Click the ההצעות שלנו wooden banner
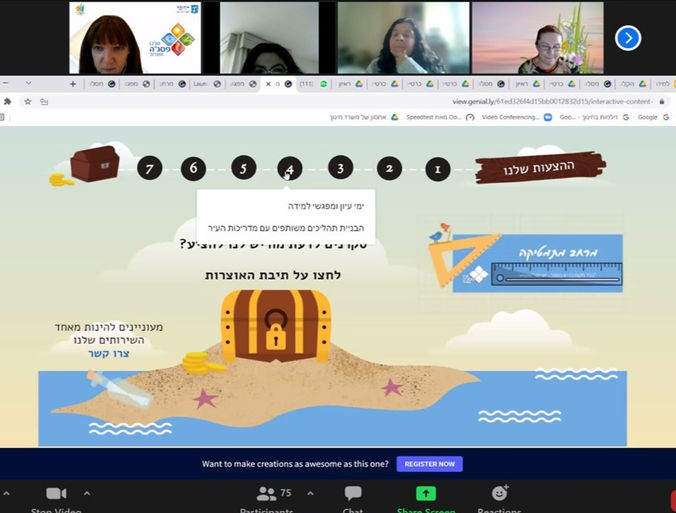Viewport: 676px width, 513px height. point(540,167)
